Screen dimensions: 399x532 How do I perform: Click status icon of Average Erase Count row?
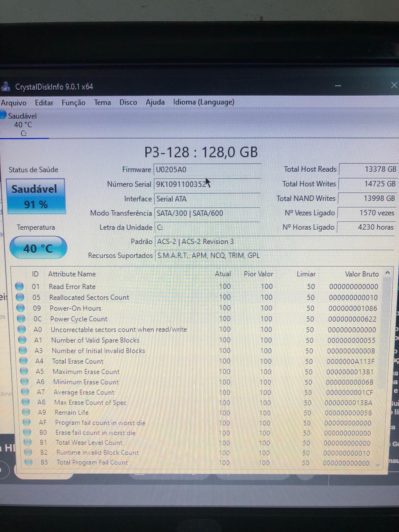point(25,392)
